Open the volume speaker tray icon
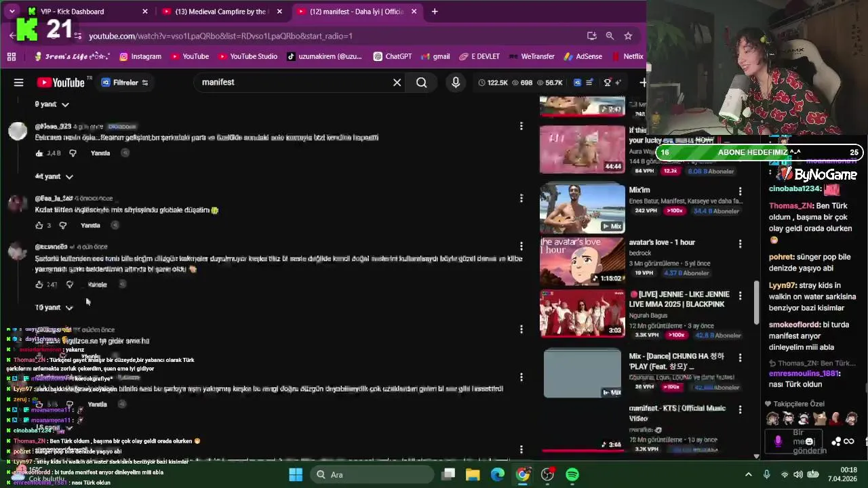This screenshot has width=868, height=488. pos(798,474)
